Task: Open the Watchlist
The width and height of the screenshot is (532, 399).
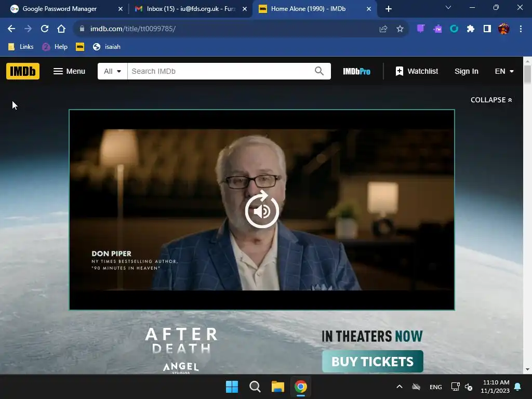Action: 417,71
